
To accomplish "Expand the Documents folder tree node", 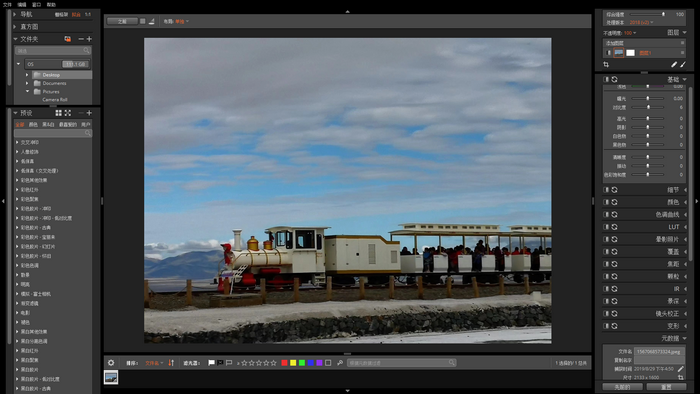I will click(27, 83).
